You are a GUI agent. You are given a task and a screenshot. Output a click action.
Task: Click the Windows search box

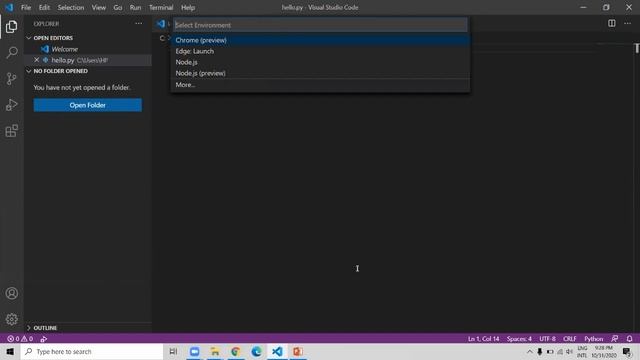point(92,351)
